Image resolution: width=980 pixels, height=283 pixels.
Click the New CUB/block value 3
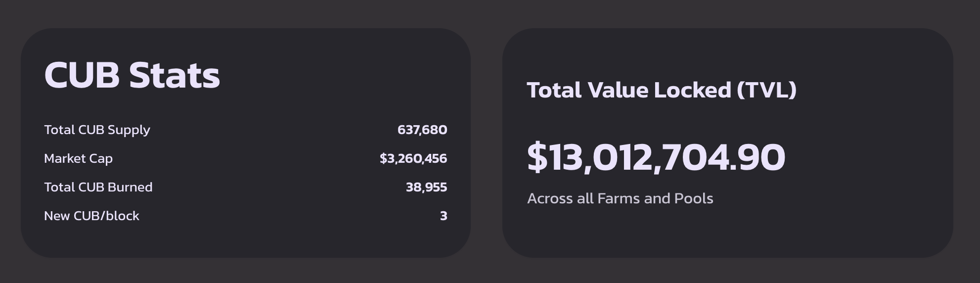tap(444, 216)
